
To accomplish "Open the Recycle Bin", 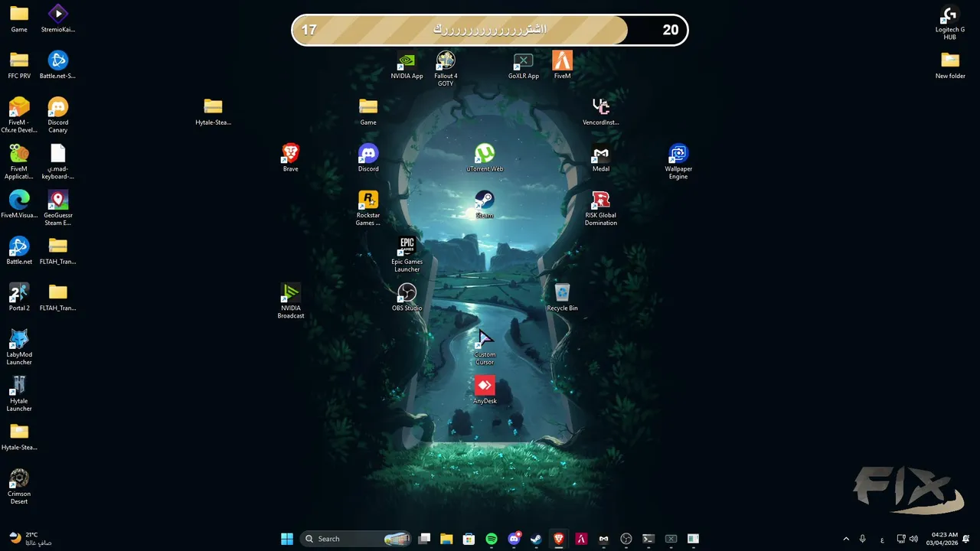I will [562, 297].
